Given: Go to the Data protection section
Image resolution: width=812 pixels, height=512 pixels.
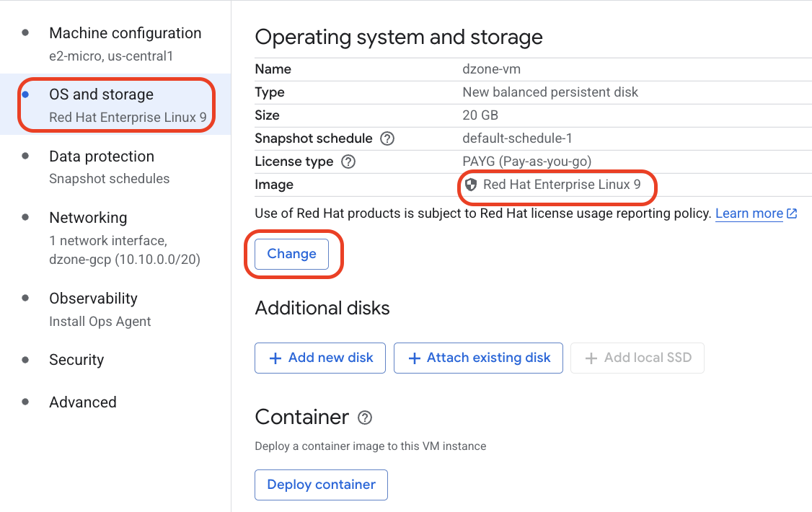Looking at the screenshot, I should 115,167.
